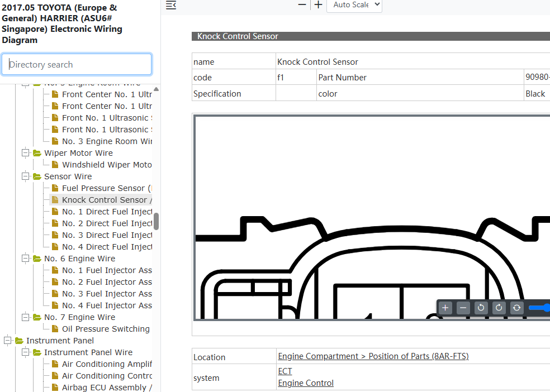The image size is (550, 392).
Task: Select Knock Control Sensor tree item
Action: [x=107, y=200]
